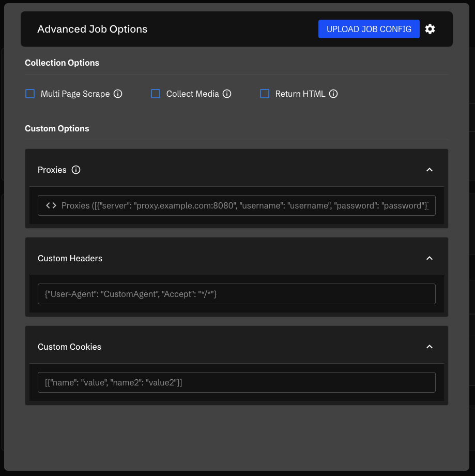Collapse the Custom Headers section chevron
Image resolution: width=475 pixels, height=476 pixels.
tap(429, 258)
